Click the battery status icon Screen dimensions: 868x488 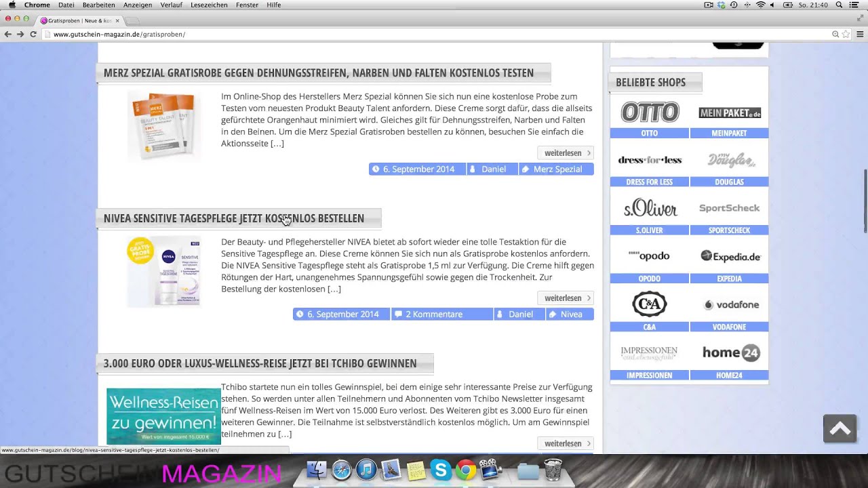pos(787,5)
